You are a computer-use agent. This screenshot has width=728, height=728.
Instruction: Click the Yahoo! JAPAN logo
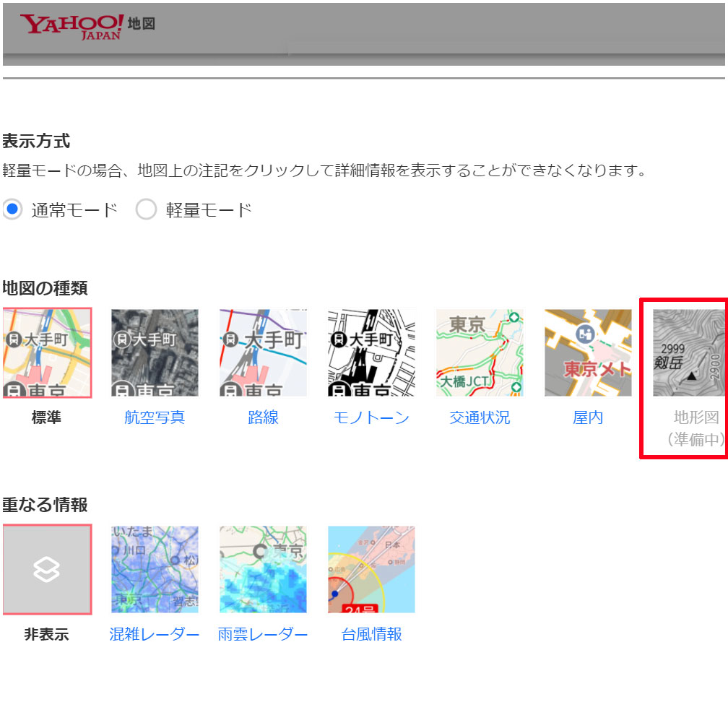pos(71,27)
